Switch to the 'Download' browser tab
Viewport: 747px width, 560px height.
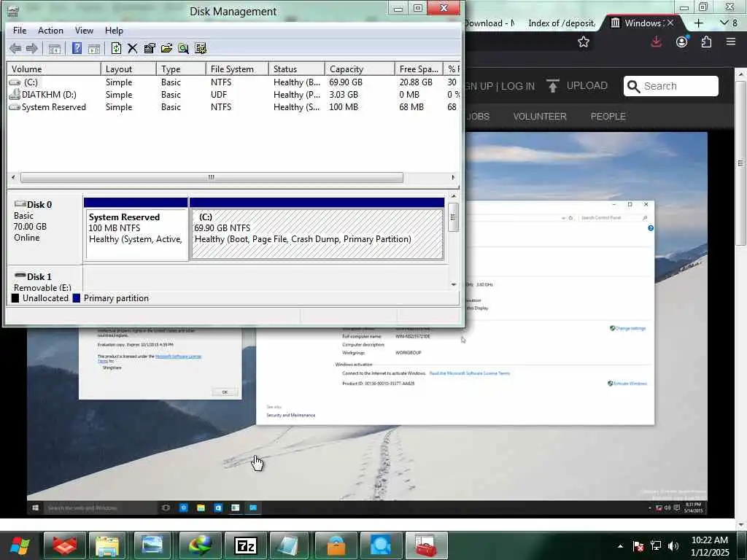point(489,23)
